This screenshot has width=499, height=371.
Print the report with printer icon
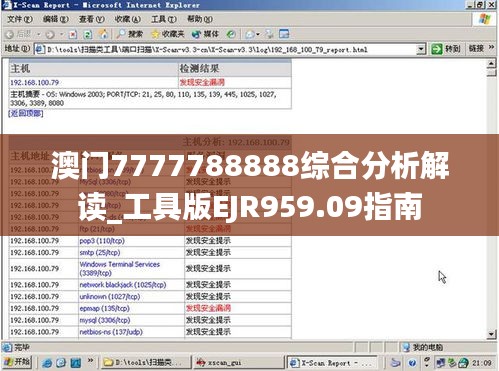point(269,34)
